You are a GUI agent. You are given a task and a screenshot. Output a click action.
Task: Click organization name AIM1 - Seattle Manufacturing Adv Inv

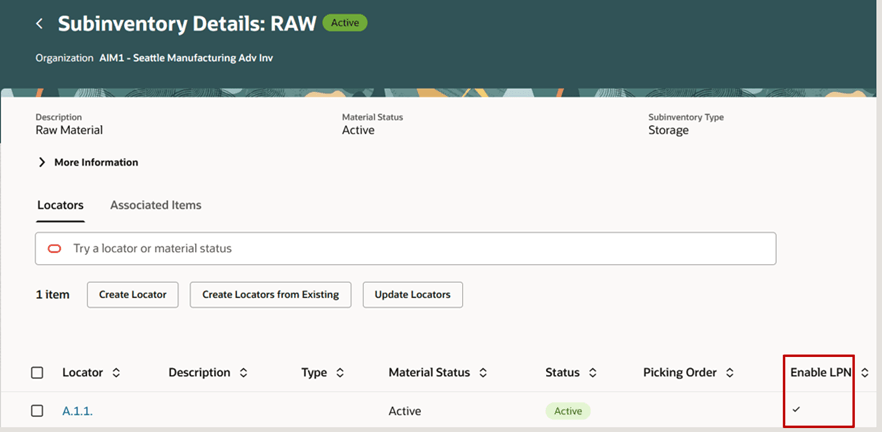point(186,58)
